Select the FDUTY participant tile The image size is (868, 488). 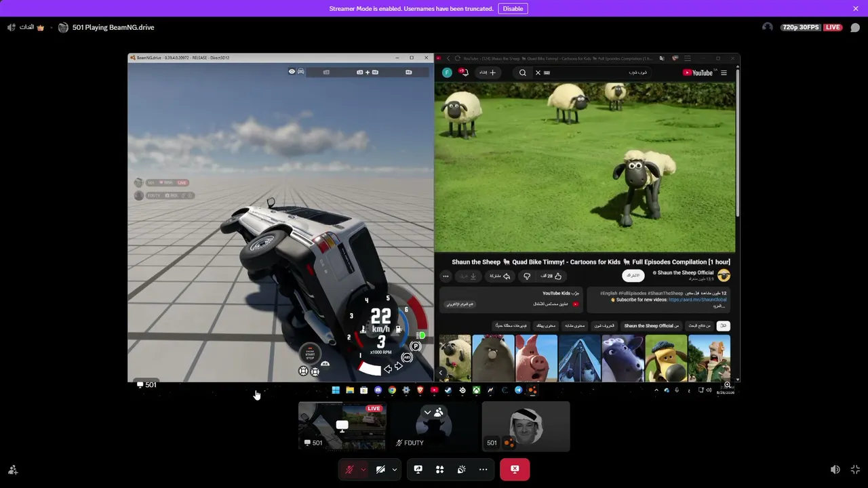pos(434,426)
